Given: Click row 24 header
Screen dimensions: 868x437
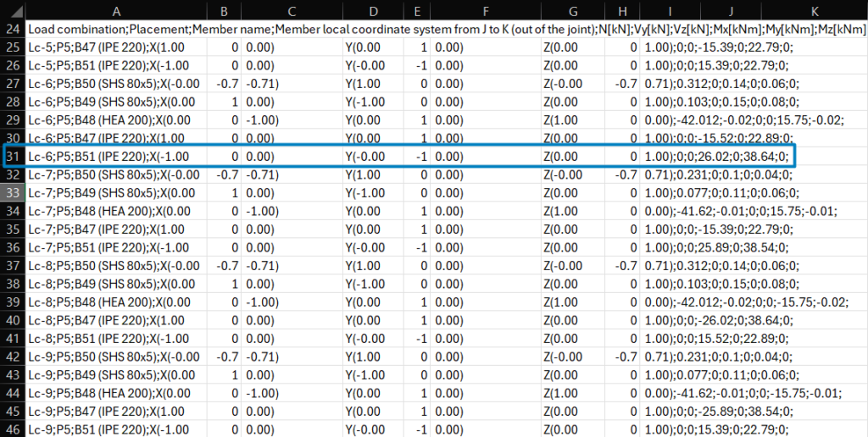Looking at the screenshot, I should click(13, 29).
